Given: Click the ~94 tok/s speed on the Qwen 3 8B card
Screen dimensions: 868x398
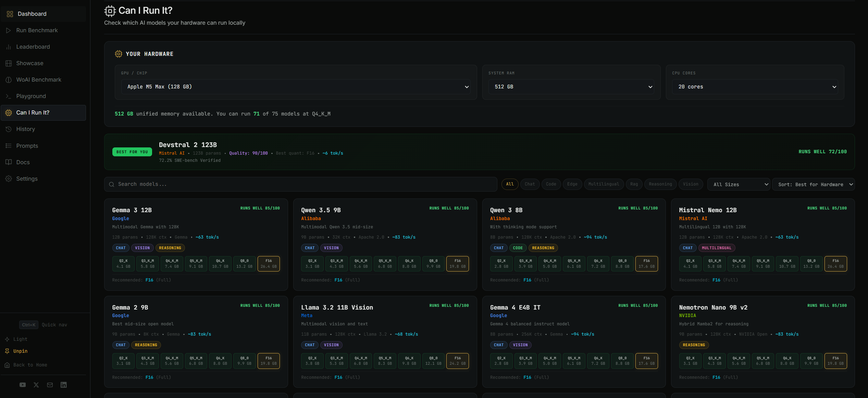Looking at the screenshot, I should point(595,237).
